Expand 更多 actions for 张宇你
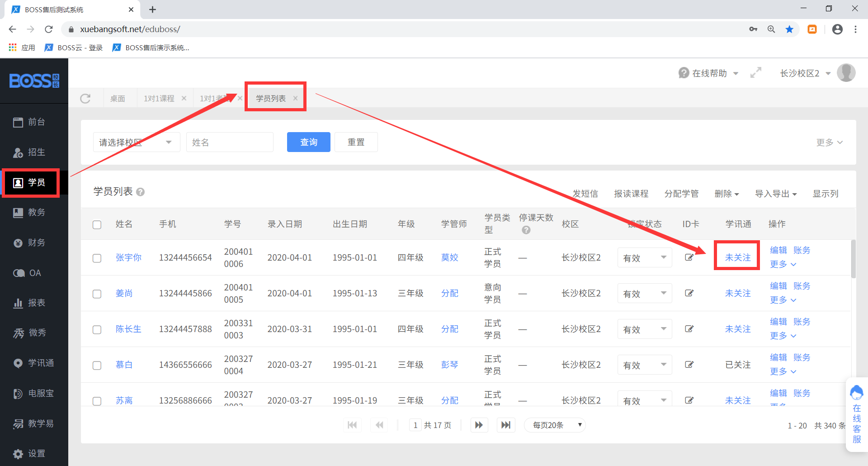This screenshot has width=868, height=466. click(x=783, y=264)
